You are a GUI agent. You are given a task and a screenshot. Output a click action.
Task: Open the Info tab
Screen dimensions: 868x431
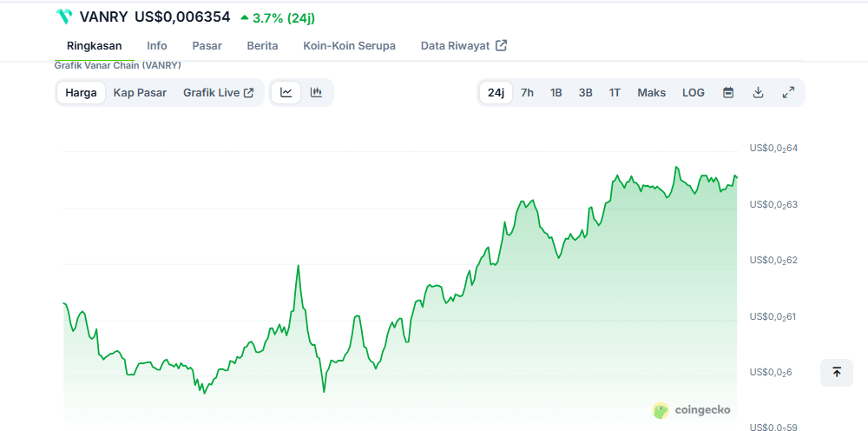pyautogui.click(x=156, y=46)
